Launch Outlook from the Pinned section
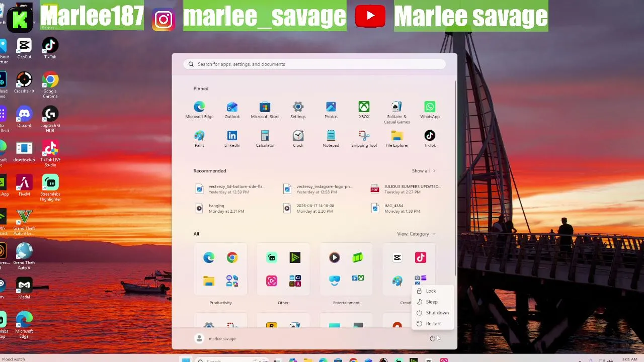Image resolution: width=644 pixels, height=362 pixels. pos(232,110)
